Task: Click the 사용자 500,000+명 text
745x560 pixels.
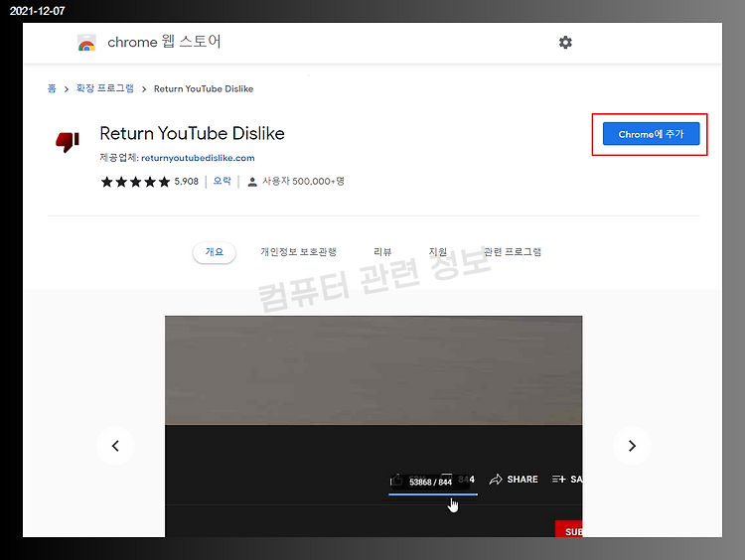Action: (303, 182)
